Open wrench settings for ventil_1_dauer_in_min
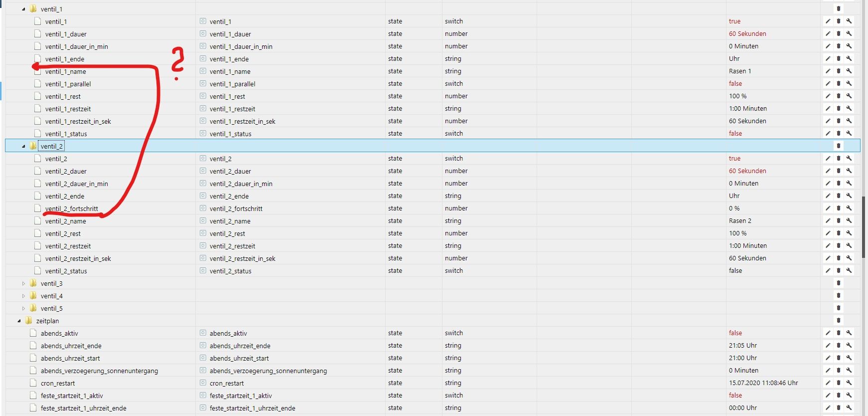The width and height of the screenshot is (868, 416). pos(849,46)
